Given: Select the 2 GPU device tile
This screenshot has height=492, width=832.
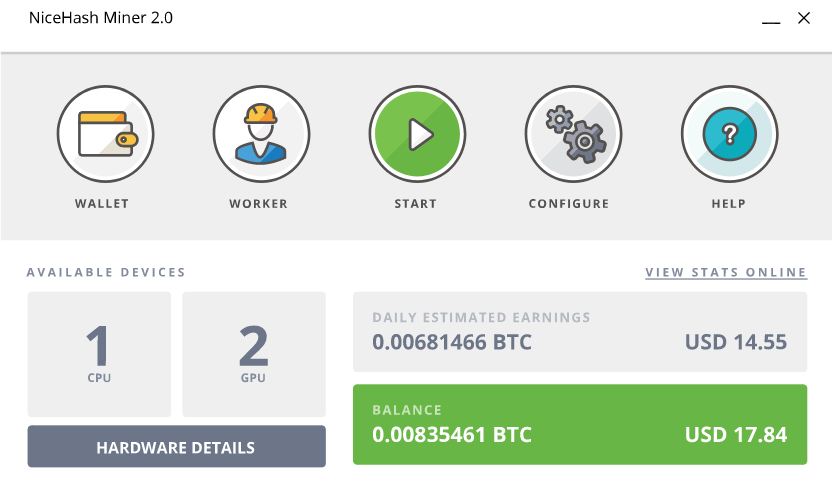Looking at the screenshot, I should 254,354.
